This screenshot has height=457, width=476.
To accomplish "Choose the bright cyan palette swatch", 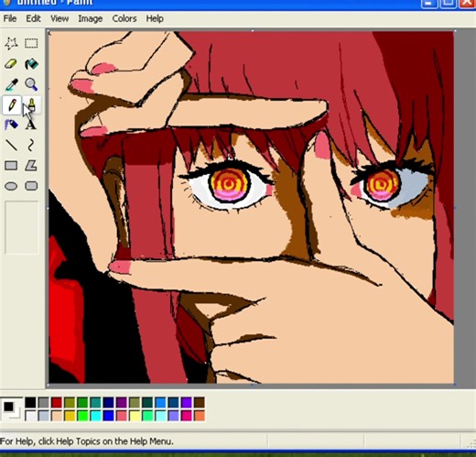I will [x=95, y=416].
